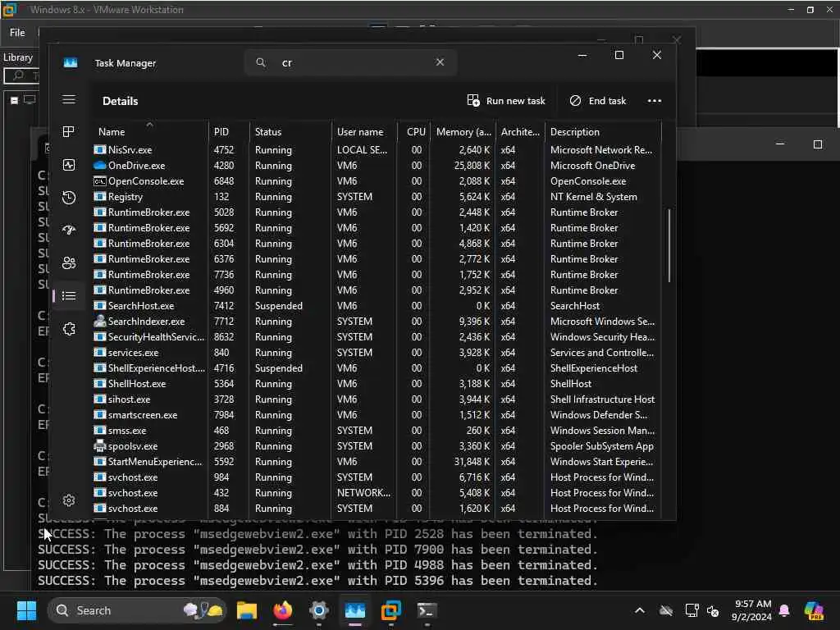Screen dimensions: 840x630
Task: Select the OneDrive.exe process icon
Action: coord(99,166)
